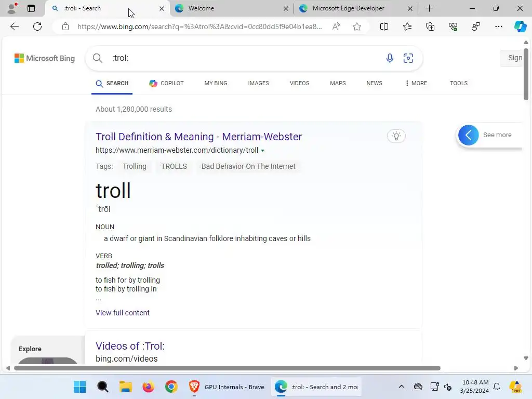
Task: Open Collections icon
Action: [x=430, y=26]
